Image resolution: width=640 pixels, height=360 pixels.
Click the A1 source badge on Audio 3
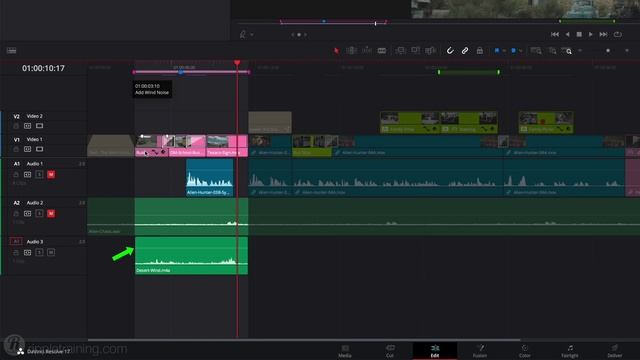(16, 242)
